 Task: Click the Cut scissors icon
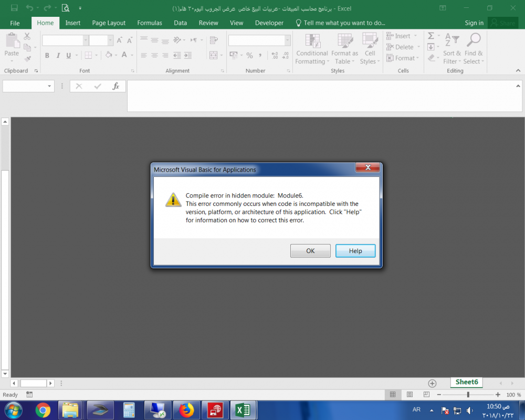tap(27, 36)
